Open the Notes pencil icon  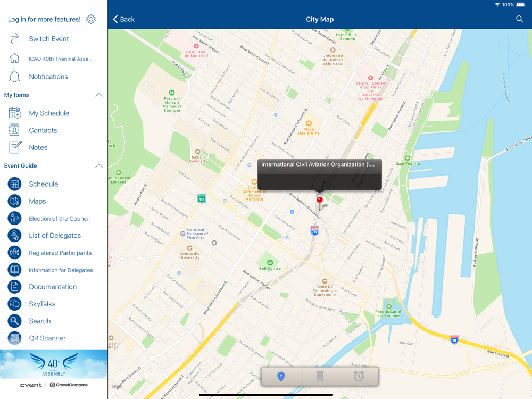pyautogui.click(x=15, y=147)
